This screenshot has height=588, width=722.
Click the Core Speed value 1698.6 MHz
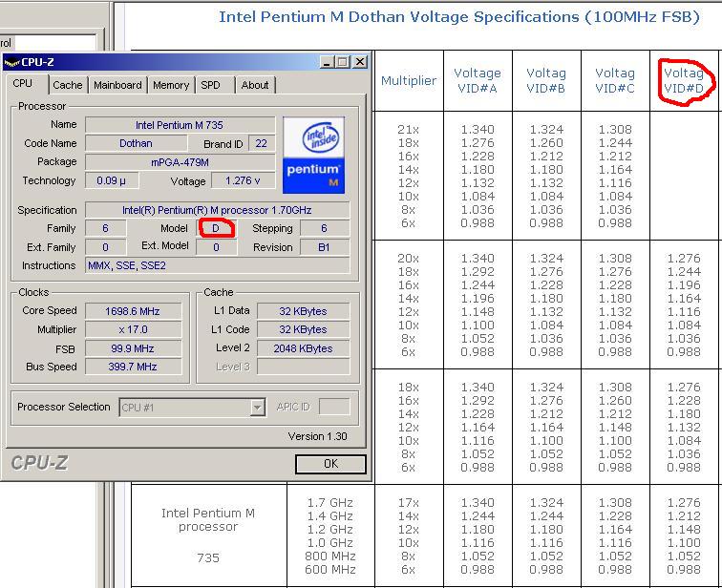pyautogui.click(x=133, y=311)
